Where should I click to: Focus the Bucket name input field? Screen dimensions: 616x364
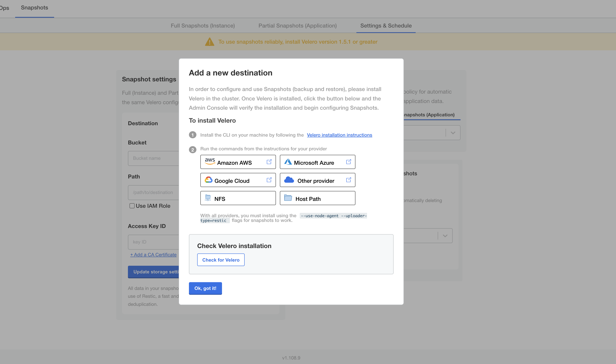[154, 158]
